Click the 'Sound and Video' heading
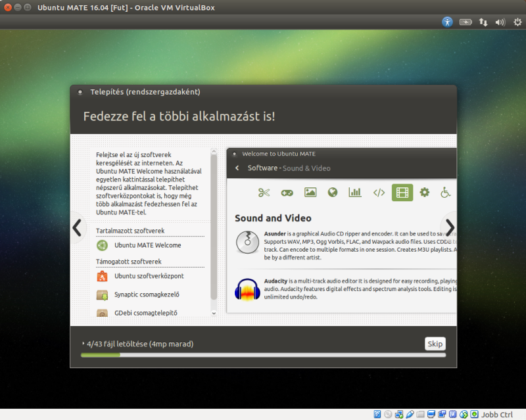The height and width of the screenshot is (420, 526). click(273, 218)
